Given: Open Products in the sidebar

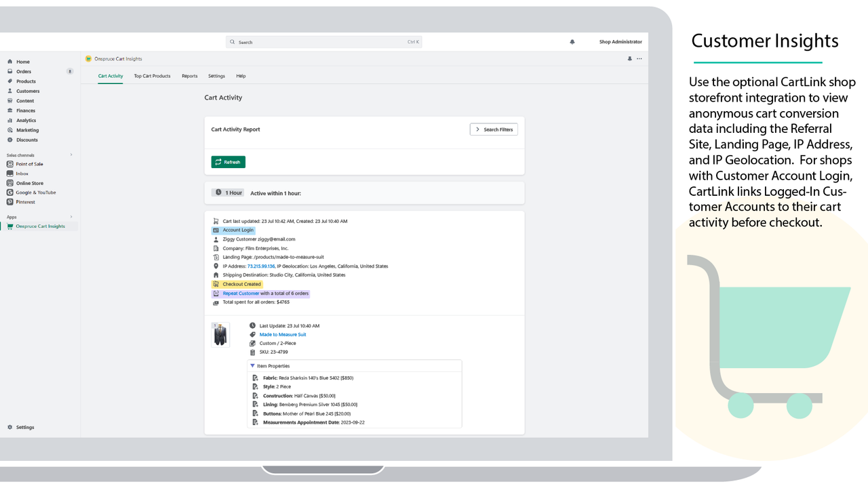Looking at the screenshot, I should pos(26,81).
